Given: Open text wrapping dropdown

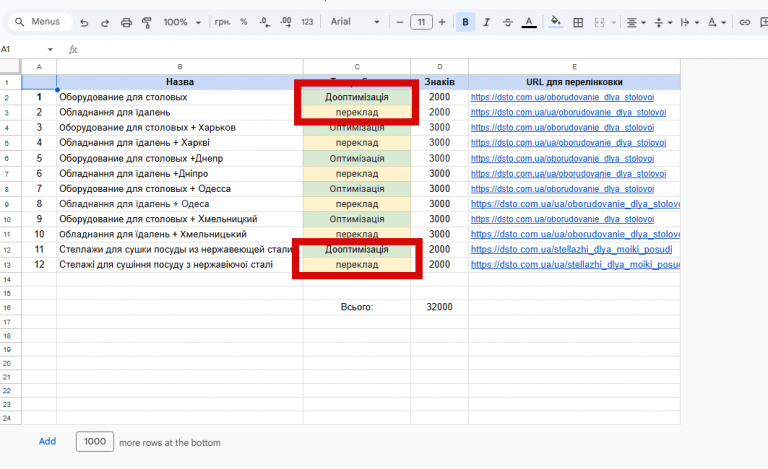Looking at the screenshot, I should [690, 22].
